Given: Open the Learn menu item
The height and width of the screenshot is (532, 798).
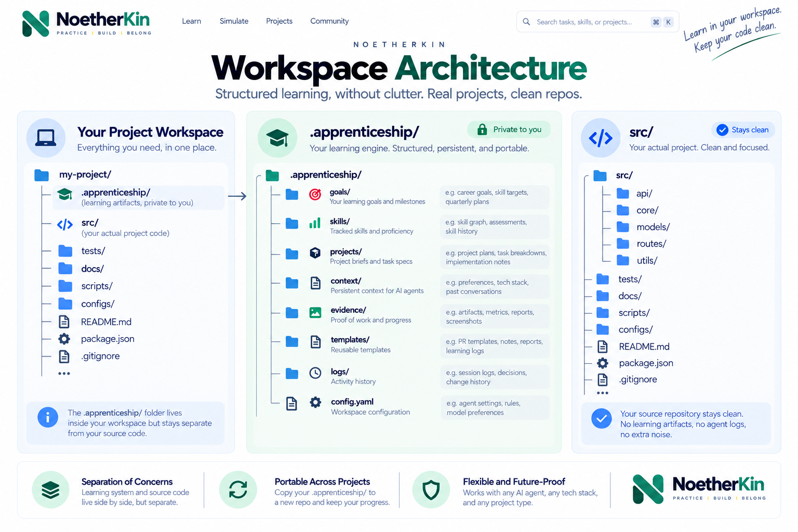Looking at the screenshot, I should [x=191, y=21].
